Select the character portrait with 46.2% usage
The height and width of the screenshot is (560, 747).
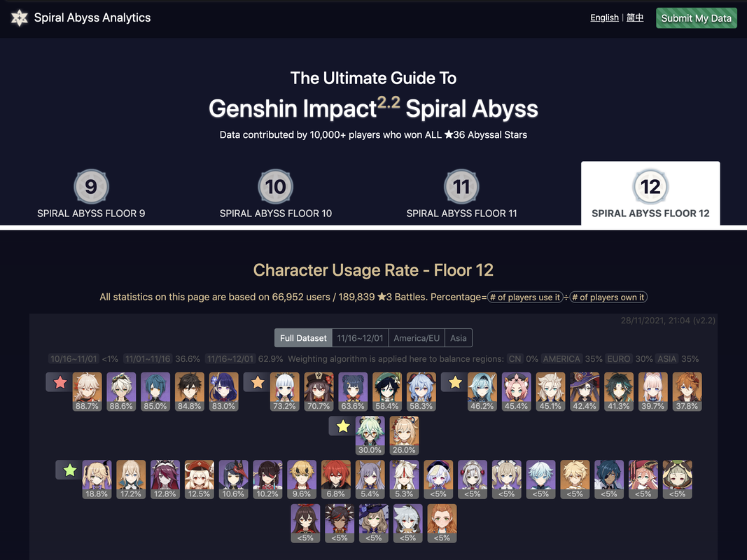point(482,391)
